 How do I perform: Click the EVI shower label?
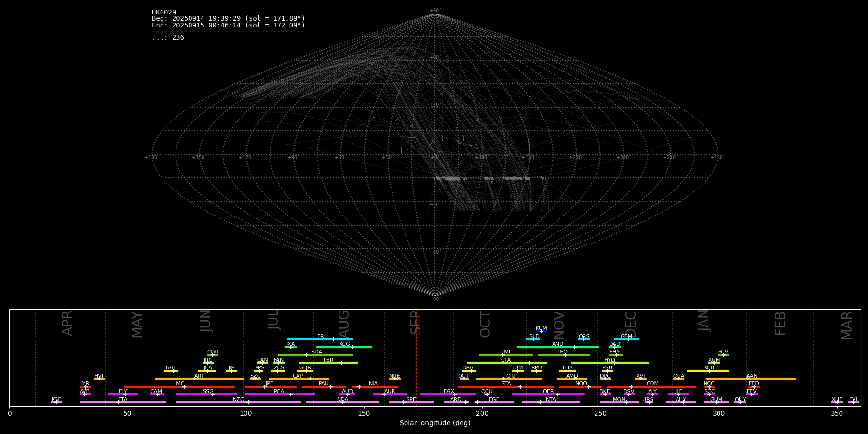coord(853,400)
